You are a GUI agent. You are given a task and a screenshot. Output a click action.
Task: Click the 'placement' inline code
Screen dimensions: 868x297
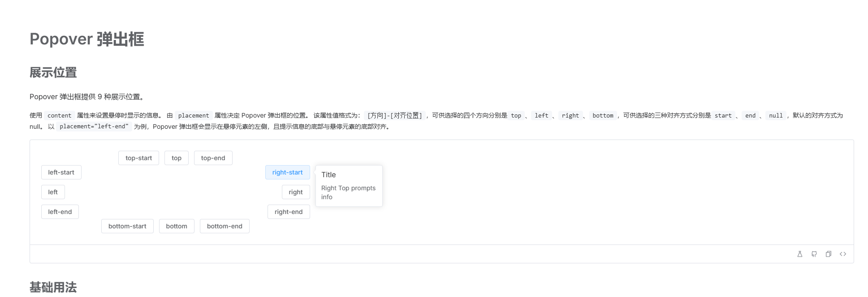(x=194, y=115)
